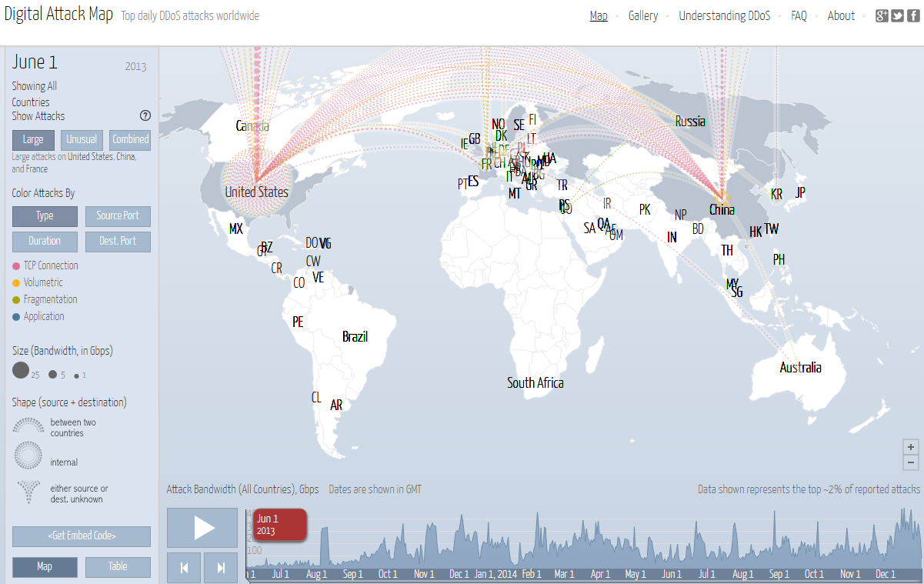Toggle Large attacks filter
The image size is (924, 584).
(33, 140)
